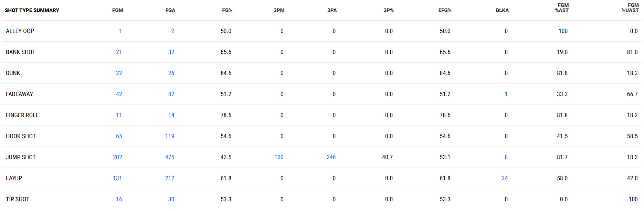Open Hook Shot attempts link 119
The image size is (644, 211).
pos(170,136)
